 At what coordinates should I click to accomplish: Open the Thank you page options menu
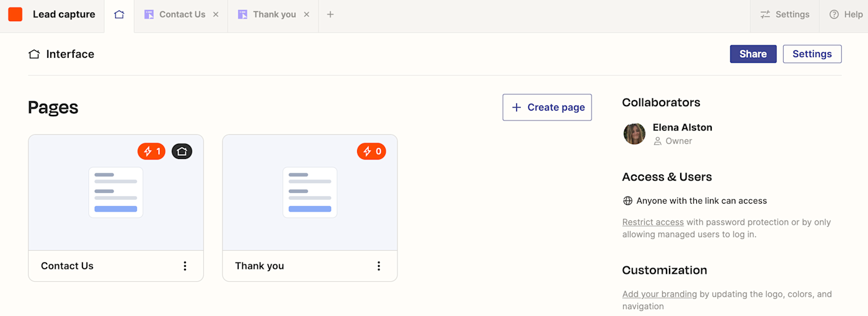[379, 266]
